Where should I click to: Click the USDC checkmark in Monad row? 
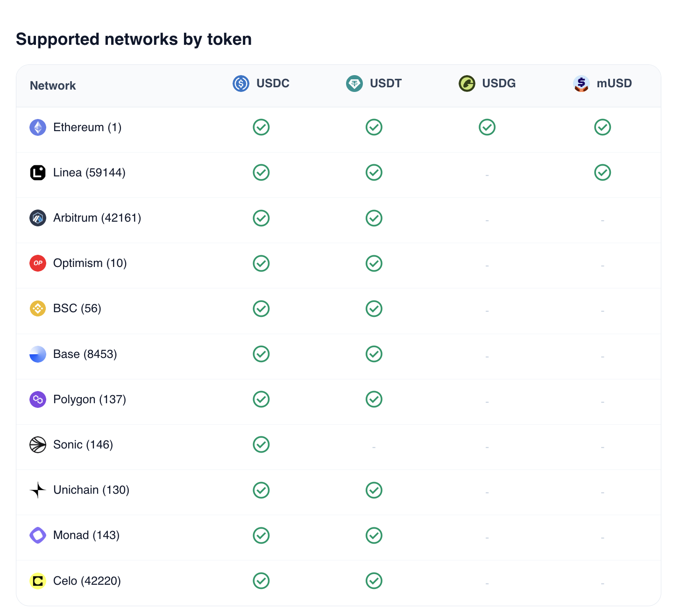(x=261, y=535)
